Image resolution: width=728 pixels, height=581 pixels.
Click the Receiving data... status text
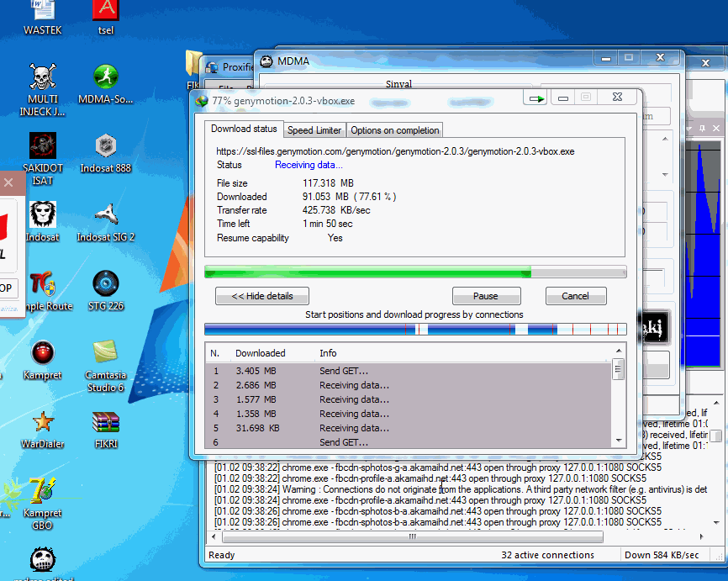309,165
